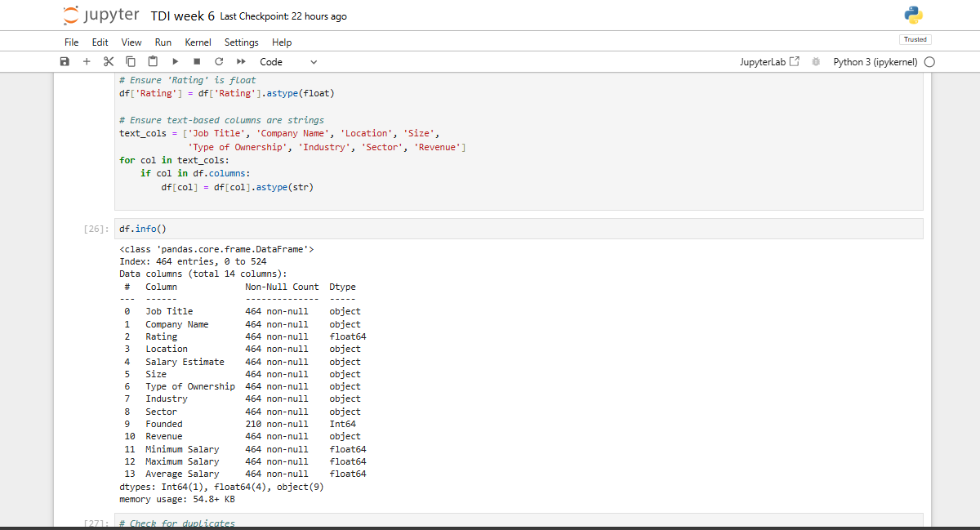Open the Settings menu
Viewport: 980px width, 530px height.
pyautogui.click(x=242, y=42)
